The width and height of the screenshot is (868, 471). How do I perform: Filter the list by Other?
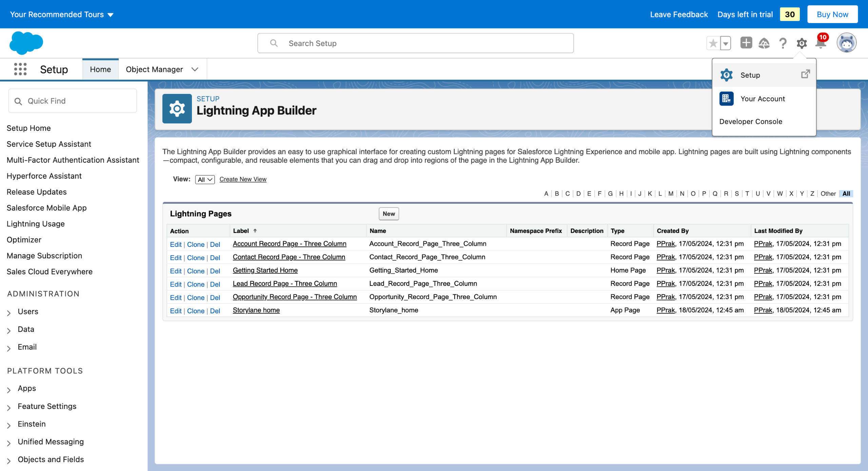[828, 194]
